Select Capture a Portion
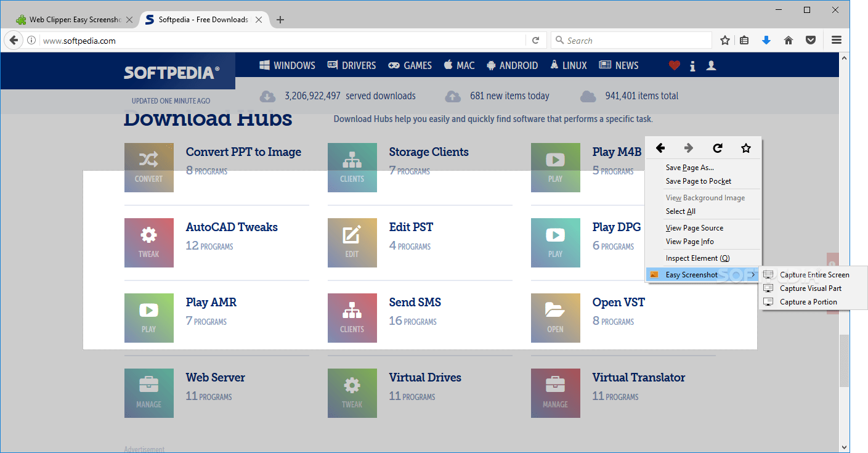 click(x=814, y=302)
